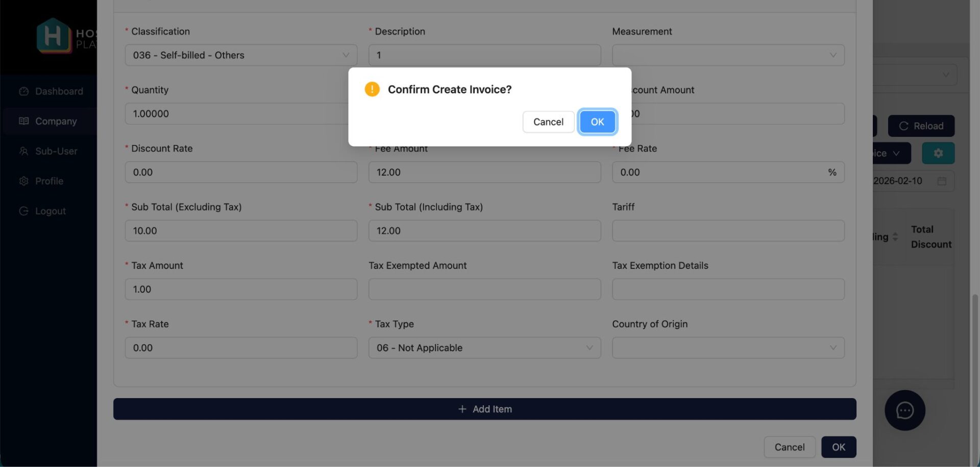
Task: Click the Tax Amount input field
Action: (x=241, y=289)
